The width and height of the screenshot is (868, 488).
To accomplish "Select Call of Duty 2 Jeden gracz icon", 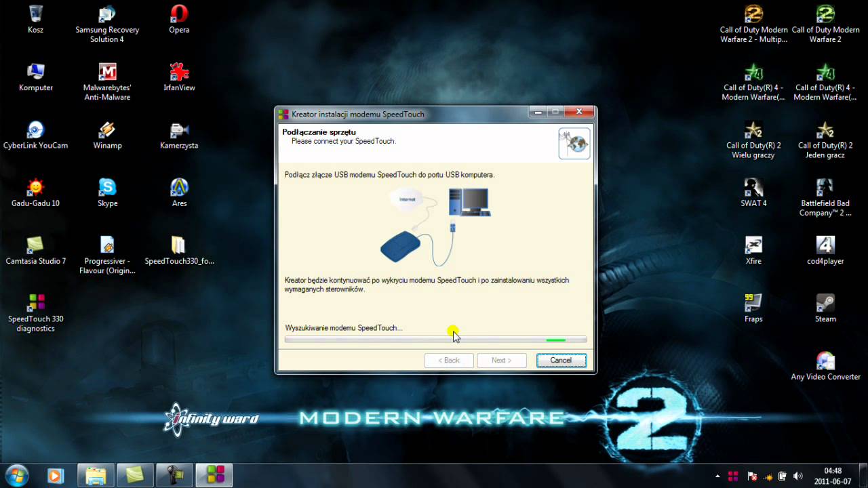I will pyautogui.click(x=825, y=140).
